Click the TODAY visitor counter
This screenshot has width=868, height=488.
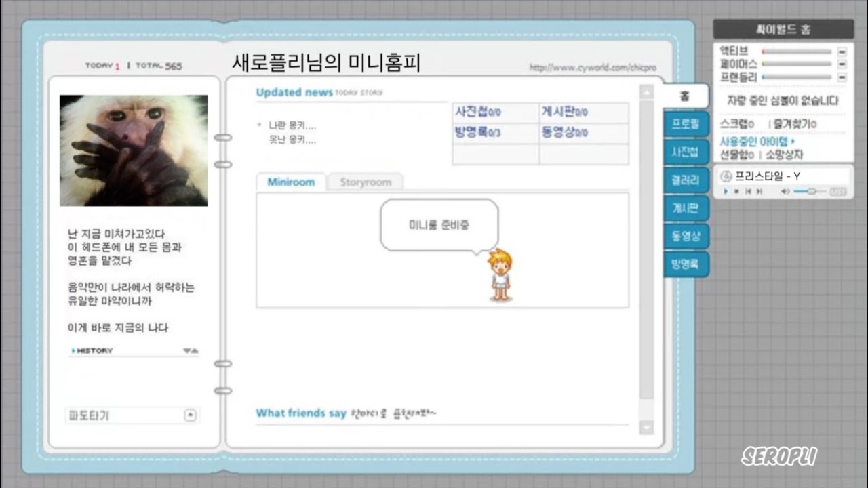coord(102,66)
